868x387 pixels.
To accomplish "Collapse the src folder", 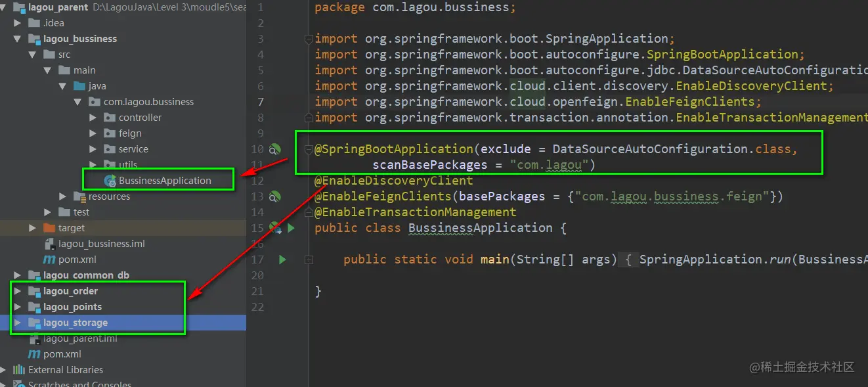I will [x=33, y=55].
